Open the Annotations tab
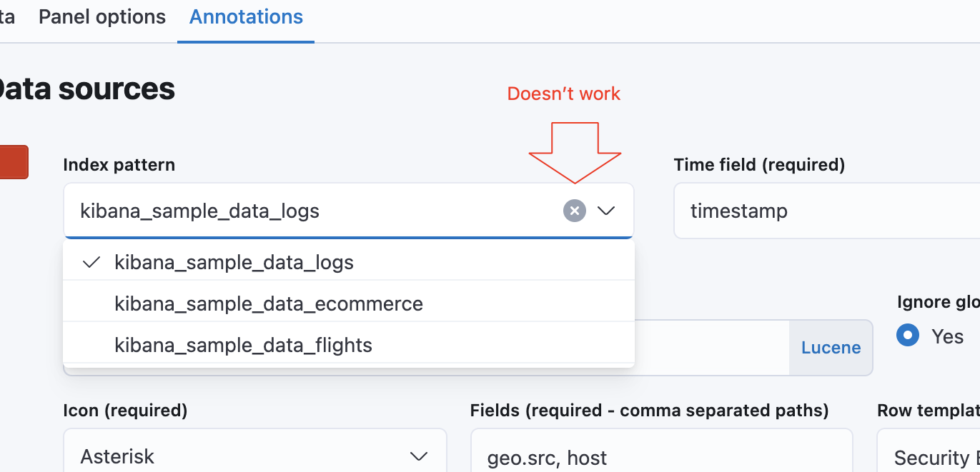The width and height of the screenshot is (980, 472). 246,17
